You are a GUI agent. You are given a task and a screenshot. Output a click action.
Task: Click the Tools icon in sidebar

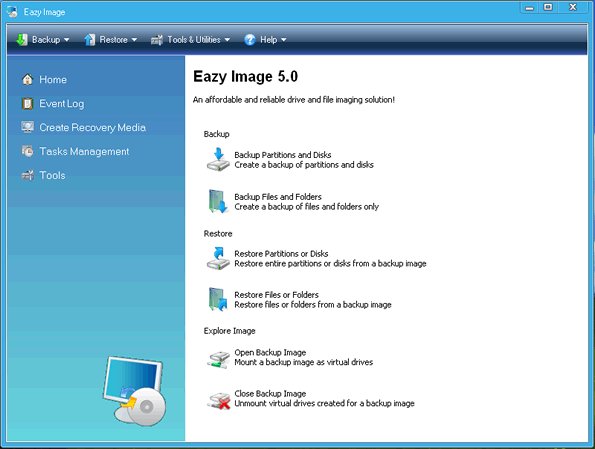[x=27, y=175]
